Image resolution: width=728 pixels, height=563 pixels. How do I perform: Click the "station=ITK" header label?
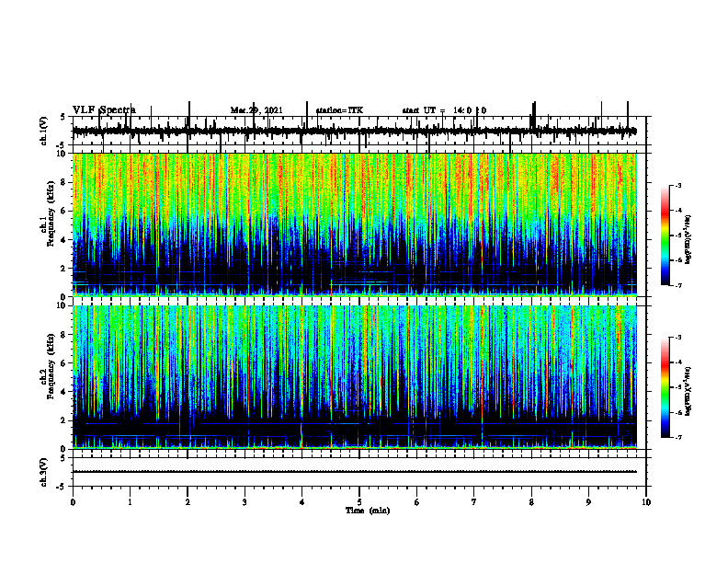tap(339, 110)
